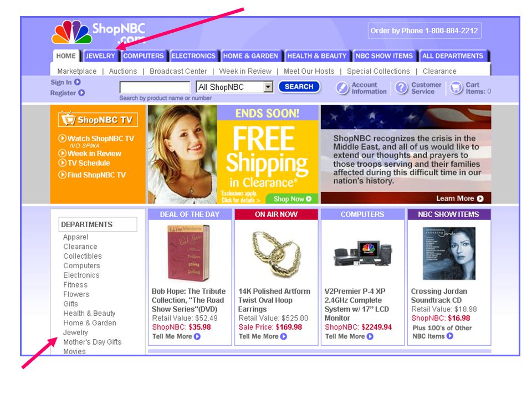This screenshot has height=399, width=532.
Task: Click the Bob Hope DVD collection thumbnail
Action: [188, 253]
